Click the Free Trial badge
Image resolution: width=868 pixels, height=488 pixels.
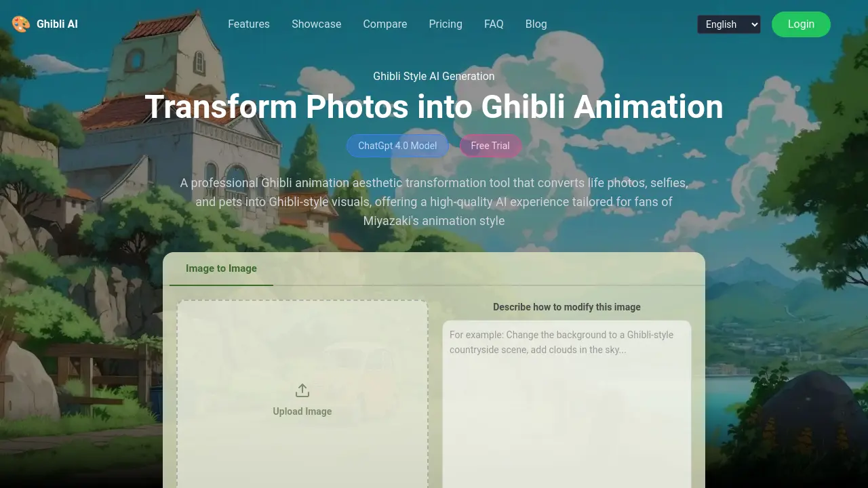[490, 146]
